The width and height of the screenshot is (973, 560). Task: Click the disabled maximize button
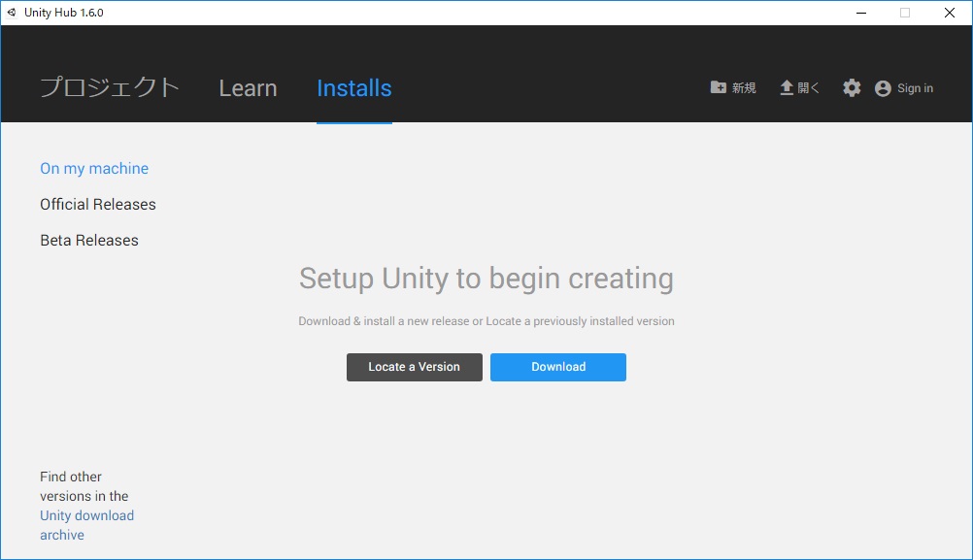(x=905, y=13)
